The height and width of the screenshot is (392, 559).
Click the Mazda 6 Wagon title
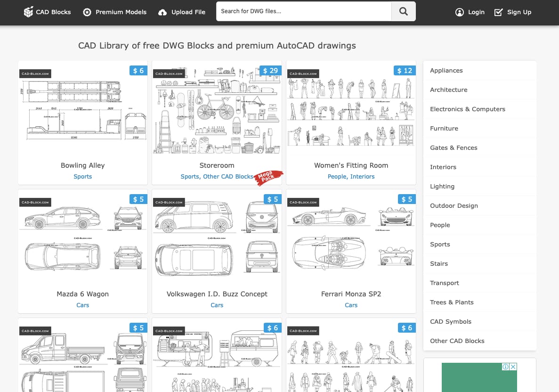point(83,294)
